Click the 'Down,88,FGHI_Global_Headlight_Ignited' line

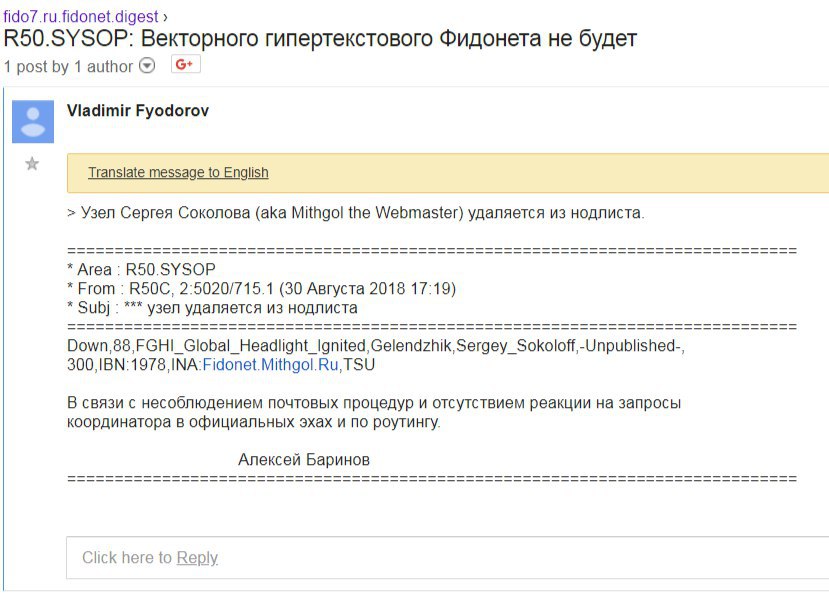click(376, 346)
